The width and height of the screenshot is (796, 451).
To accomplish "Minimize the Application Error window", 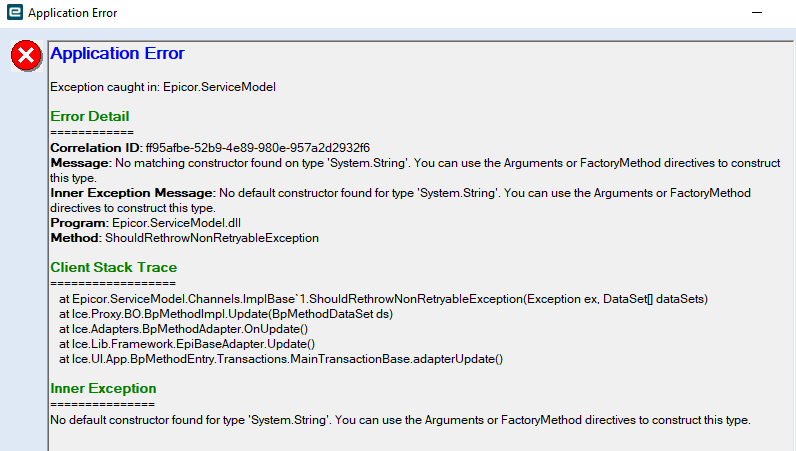I will click(757, 12).
